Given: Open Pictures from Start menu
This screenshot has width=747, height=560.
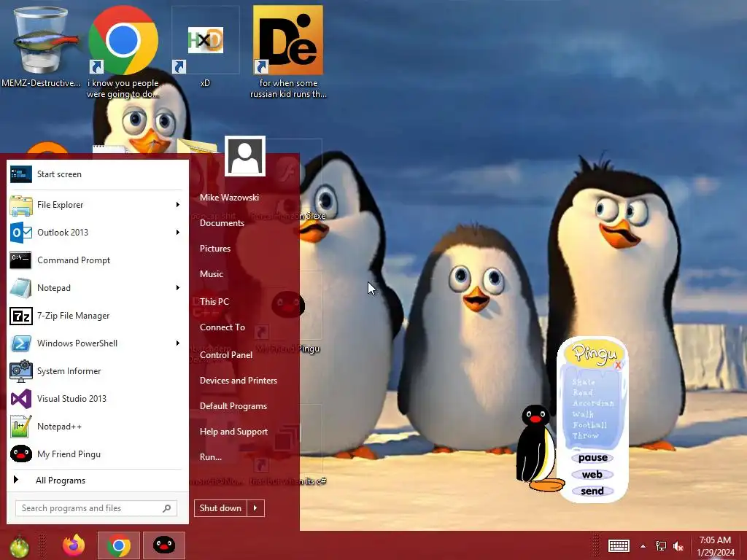Looking at the screenshot, I should [x=215, y=249].
